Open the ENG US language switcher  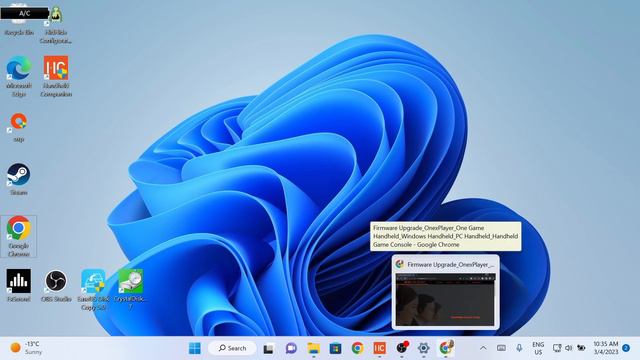click(538, 348)
